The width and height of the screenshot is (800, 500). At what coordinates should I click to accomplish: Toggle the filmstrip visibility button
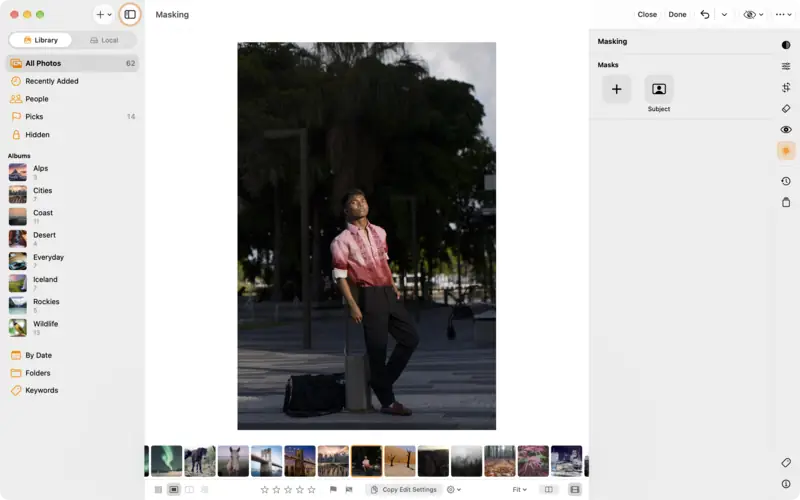pos(575,489)
